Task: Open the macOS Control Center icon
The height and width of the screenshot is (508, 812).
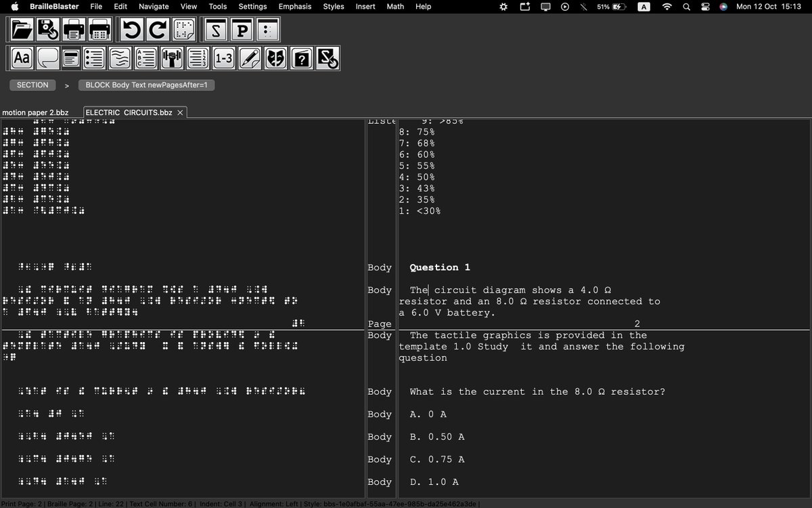Action: 705,7
